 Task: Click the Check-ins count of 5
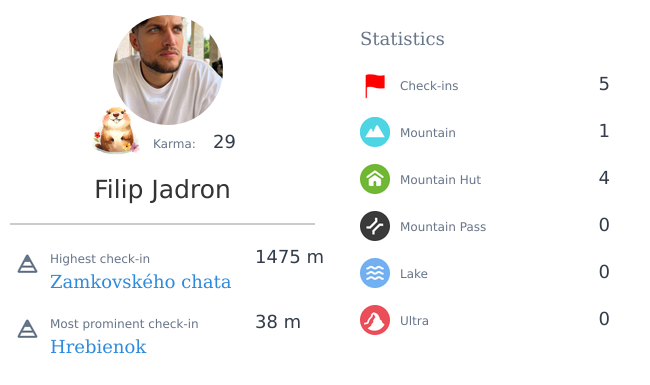604,84
